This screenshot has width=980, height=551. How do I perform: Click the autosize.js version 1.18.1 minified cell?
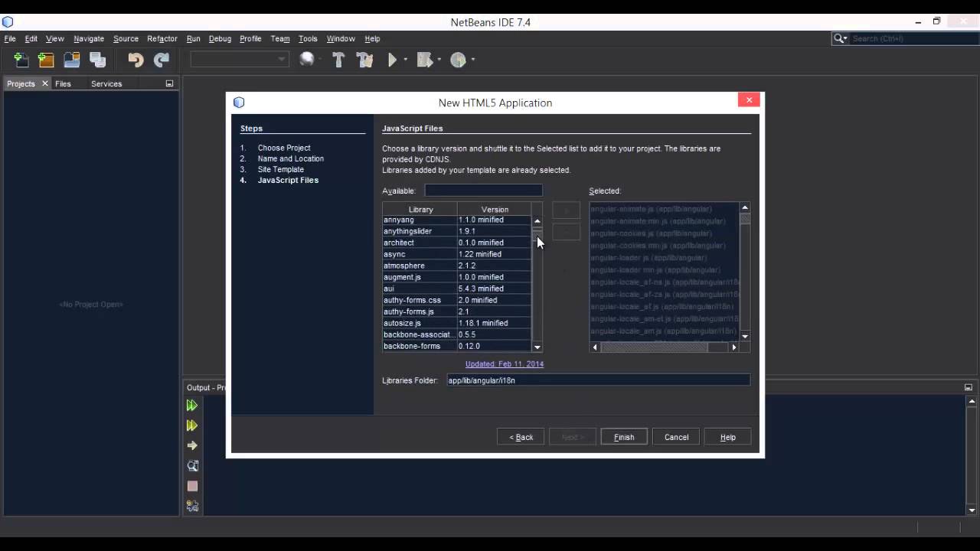point(494,323)
